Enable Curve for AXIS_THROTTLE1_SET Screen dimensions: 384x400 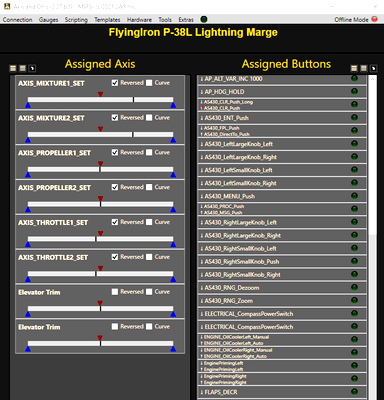pyautogui.click(x=149, y=222)
